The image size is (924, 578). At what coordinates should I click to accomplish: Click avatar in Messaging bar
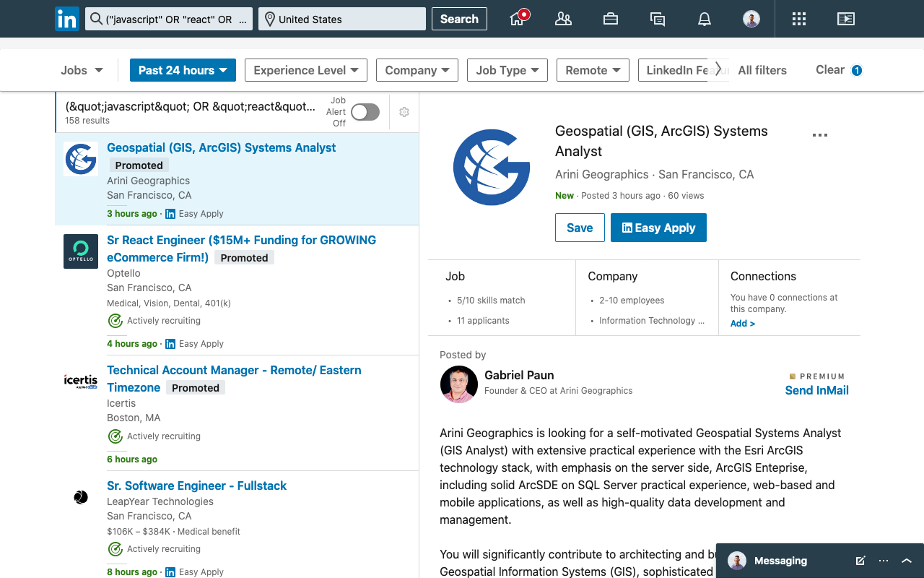pos(737,561)
